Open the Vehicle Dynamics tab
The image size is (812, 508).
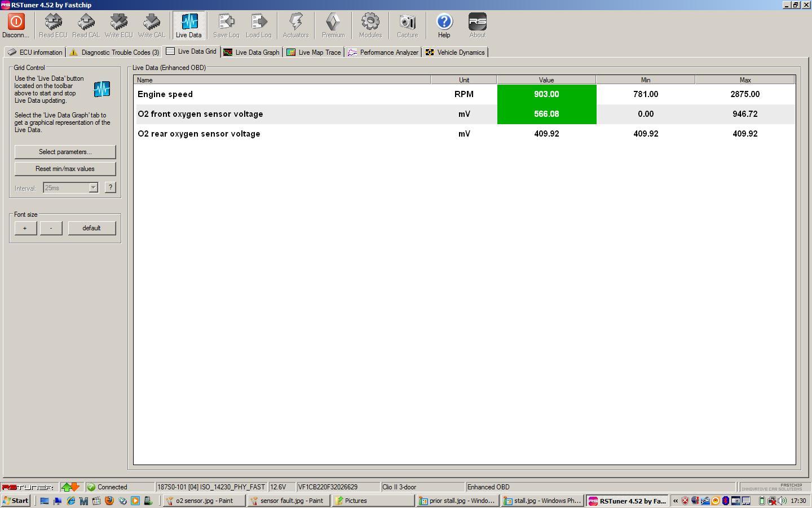point(455,52)
